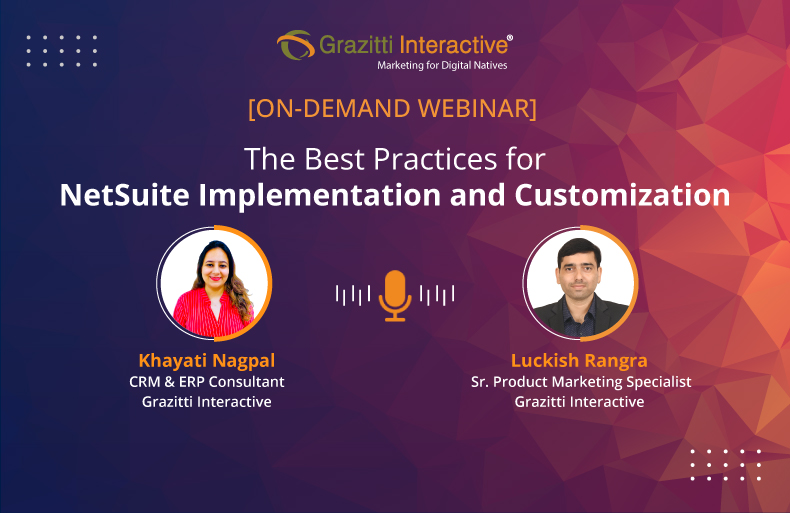The image size is (790, 513).
Task: Click the name "Luckish Rangra"
Action: coord(579,361)
